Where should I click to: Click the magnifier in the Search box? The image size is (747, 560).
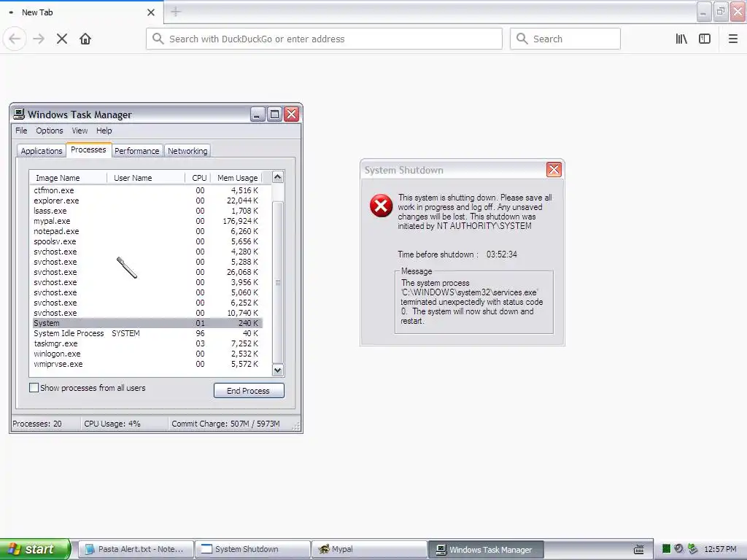522,39
